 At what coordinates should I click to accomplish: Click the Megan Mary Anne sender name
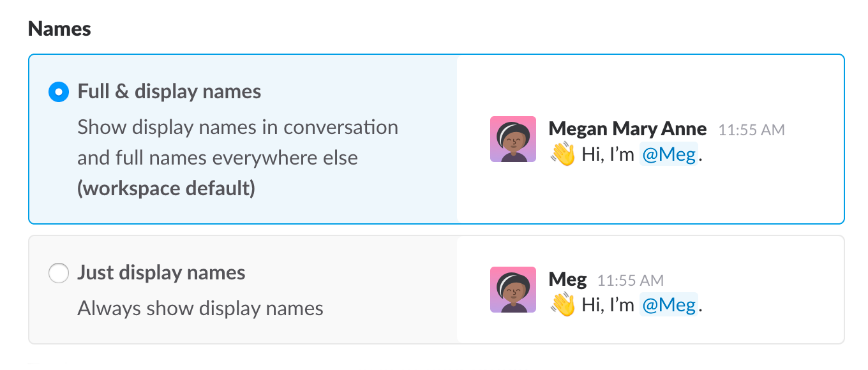[x=627, y=129]
